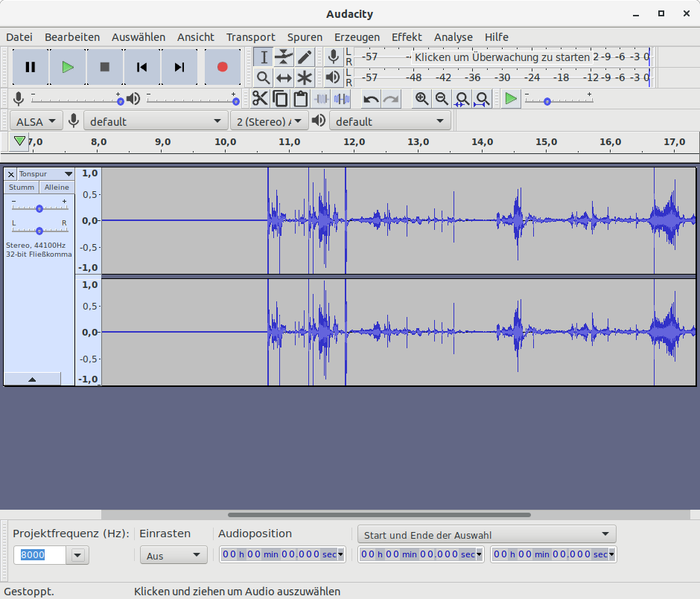Open the playback device default dropdown
This screenshot has width=700, height=599.
[389, 121]
